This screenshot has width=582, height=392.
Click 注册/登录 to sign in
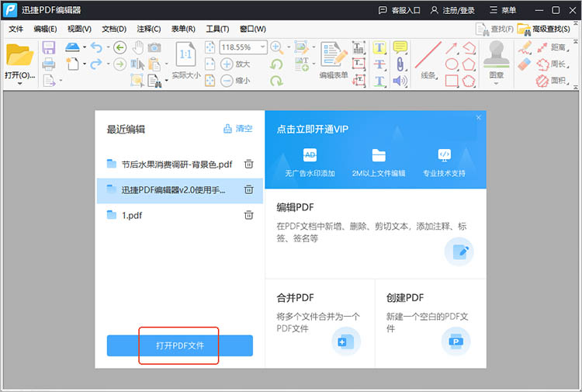tap(452, 10)
